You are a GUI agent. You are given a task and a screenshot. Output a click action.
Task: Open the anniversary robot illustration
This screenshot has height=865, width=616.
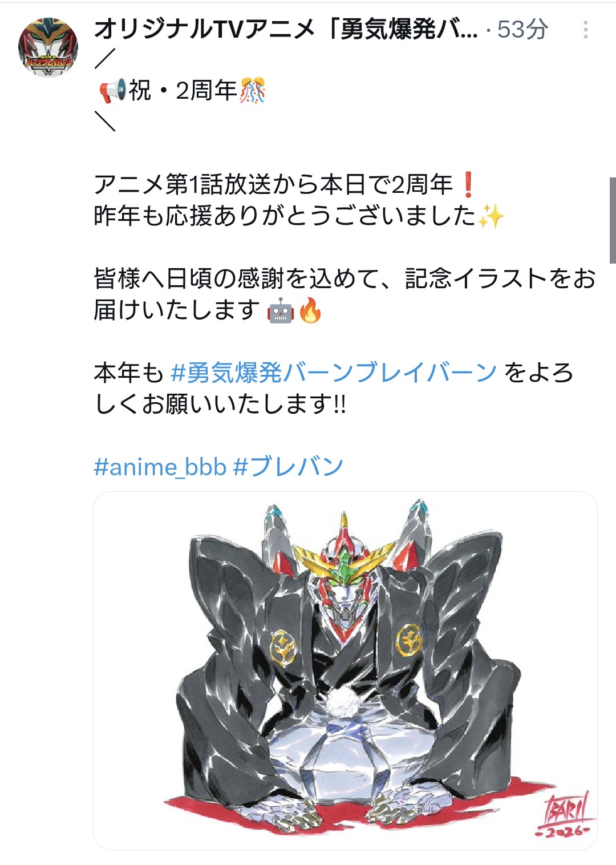(345, 670)
